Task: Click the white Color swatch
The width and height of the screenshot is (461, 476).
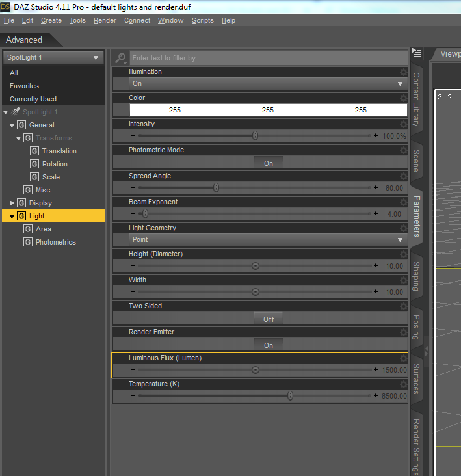Action: click(269, 110)
